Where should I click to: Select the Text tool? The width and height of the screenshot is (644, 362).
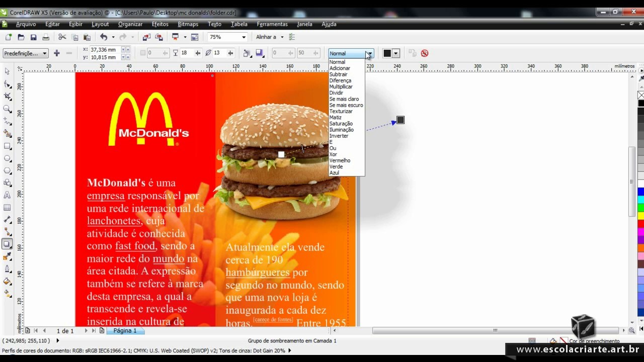7,195
